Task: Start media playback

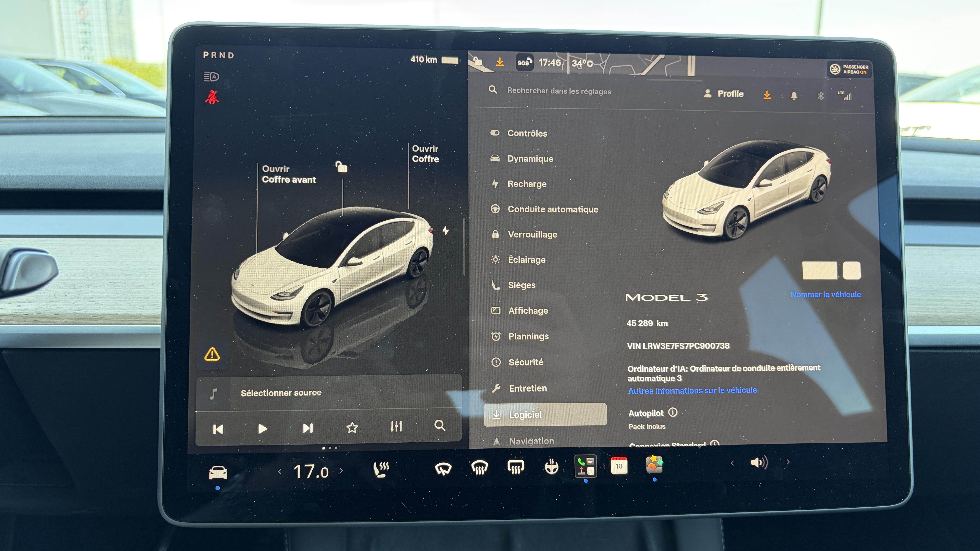Action: (x=262, y=429)
